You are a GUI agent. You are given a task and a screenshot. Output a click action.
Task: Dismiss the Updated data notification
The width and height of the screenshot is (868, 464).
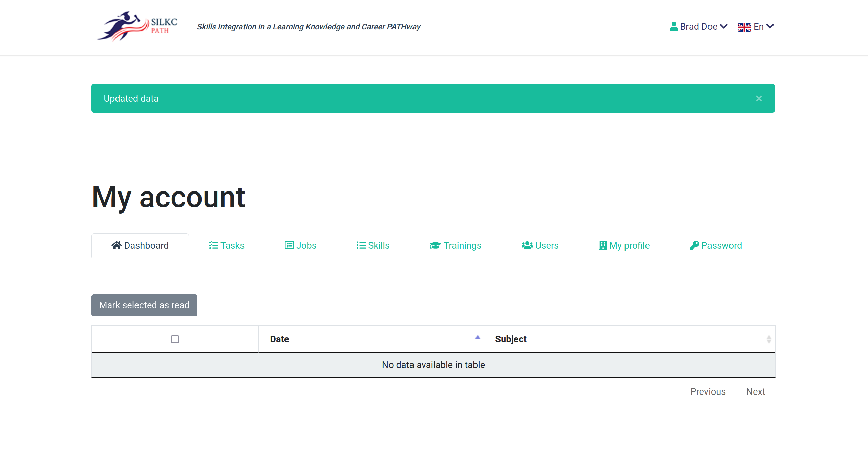point(759,98)
